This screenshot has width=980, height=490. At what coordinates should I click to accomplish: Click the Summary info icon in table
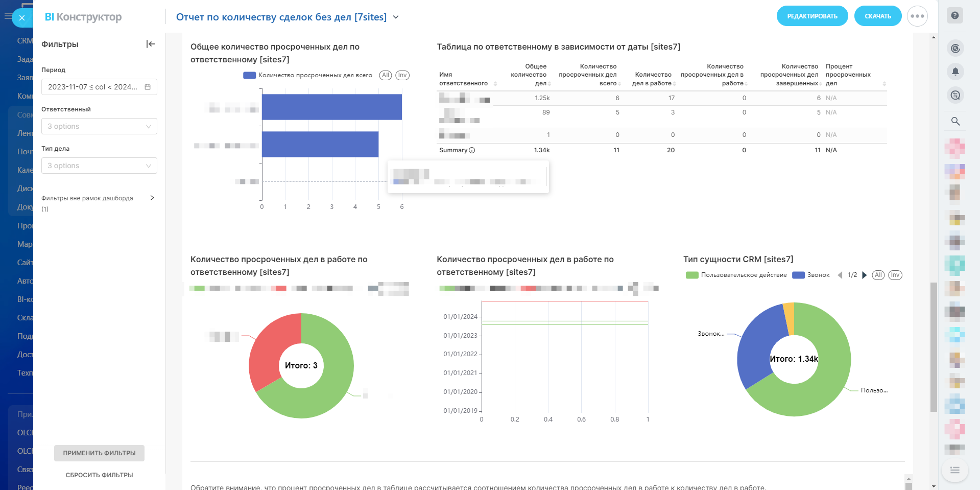click(472, 150)
